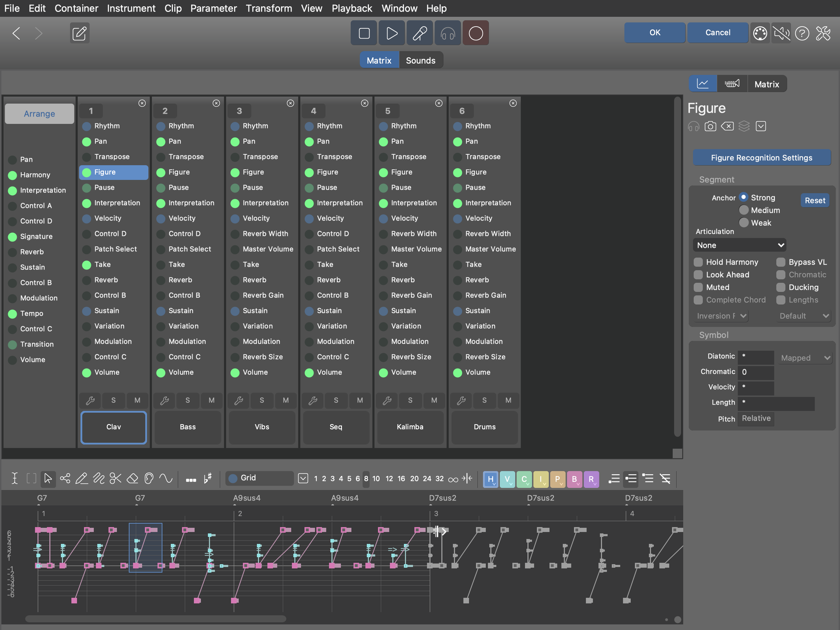
Task: Click the MIDI palette icon beside Cancel
Action: click(760, 33)
